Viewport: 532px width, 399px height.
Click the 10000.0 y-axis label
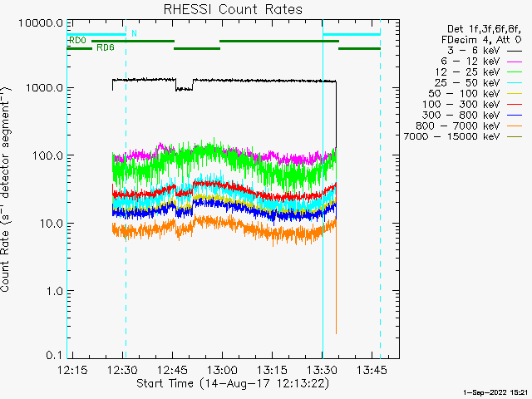pos(41,23)
